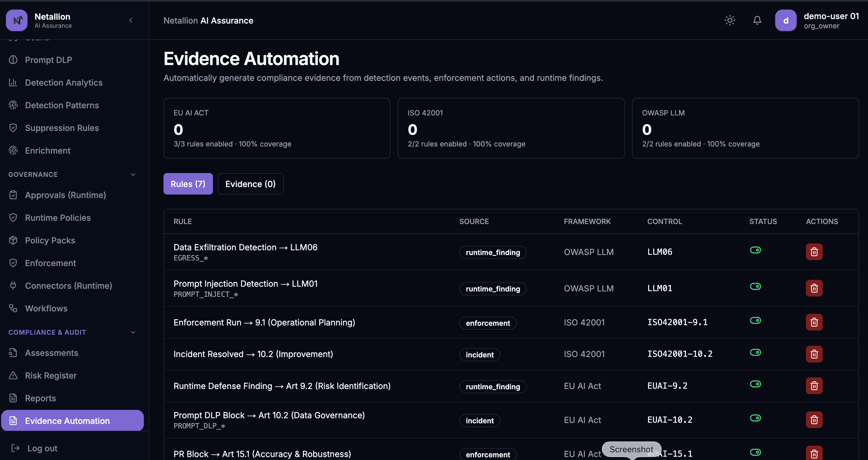This screenshot has width=868, height=460.
Task: Collapse the Compliance & Audit section chevron
Action: pos(133,332)
